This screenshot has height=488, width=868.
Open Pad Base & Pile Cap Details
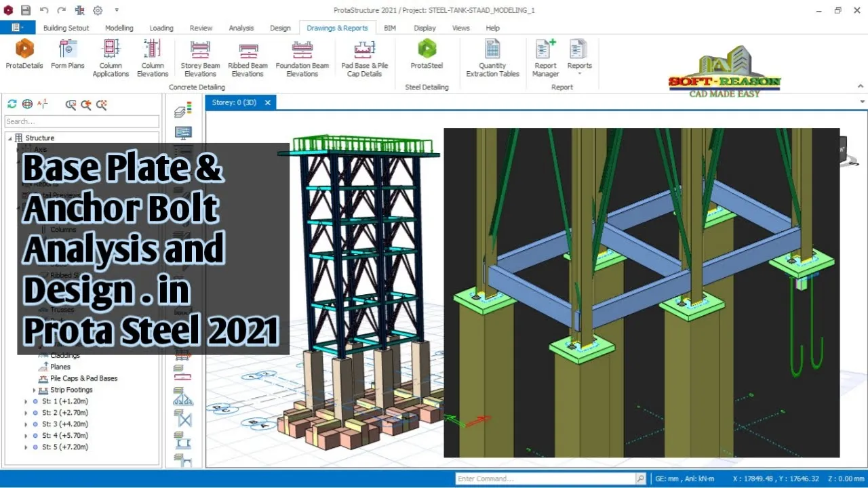tap(365, 58)
